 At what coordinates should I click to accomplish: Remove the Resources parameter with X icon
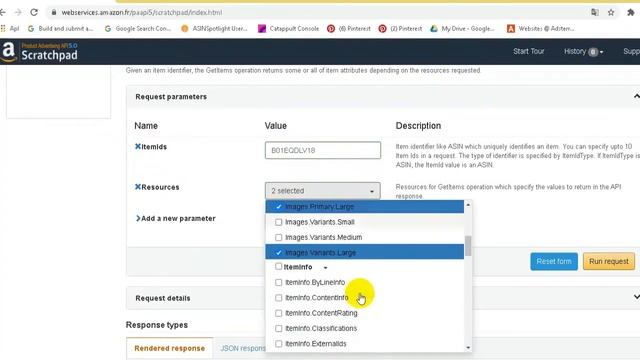[138, 187]
